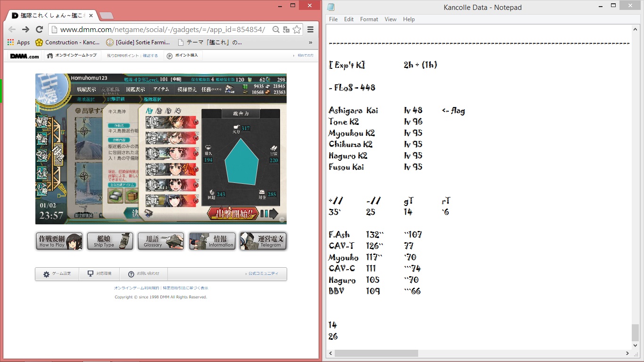
Task: Click 特定商取引法に基づく表示 footer link
Action: [x=185, y=288]
